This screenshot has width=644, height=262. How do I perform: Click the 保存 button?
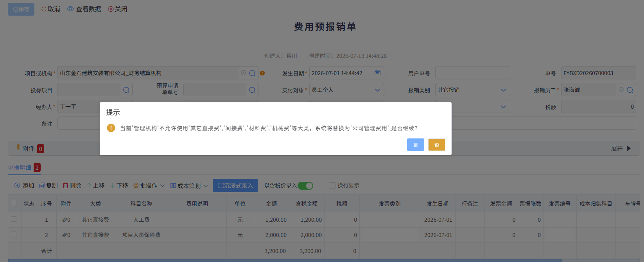pyautogui.click(x=21, y=9)
